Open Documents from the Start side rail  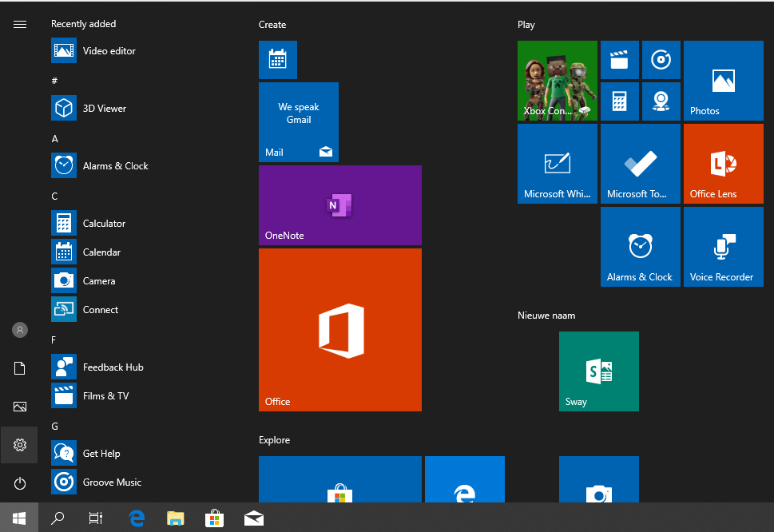[20, 368]
